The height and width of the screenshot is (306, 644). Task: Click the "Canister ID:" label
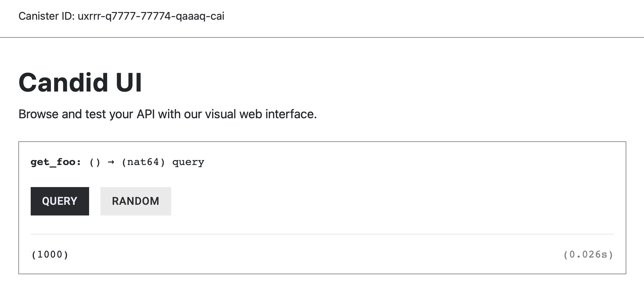click(46, 16)
